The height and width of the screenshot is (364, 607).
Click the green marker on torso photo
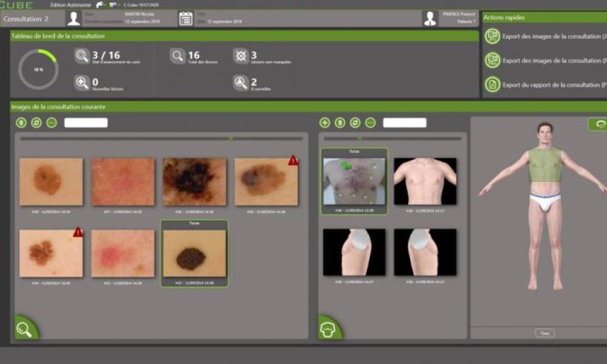point(346,166)
